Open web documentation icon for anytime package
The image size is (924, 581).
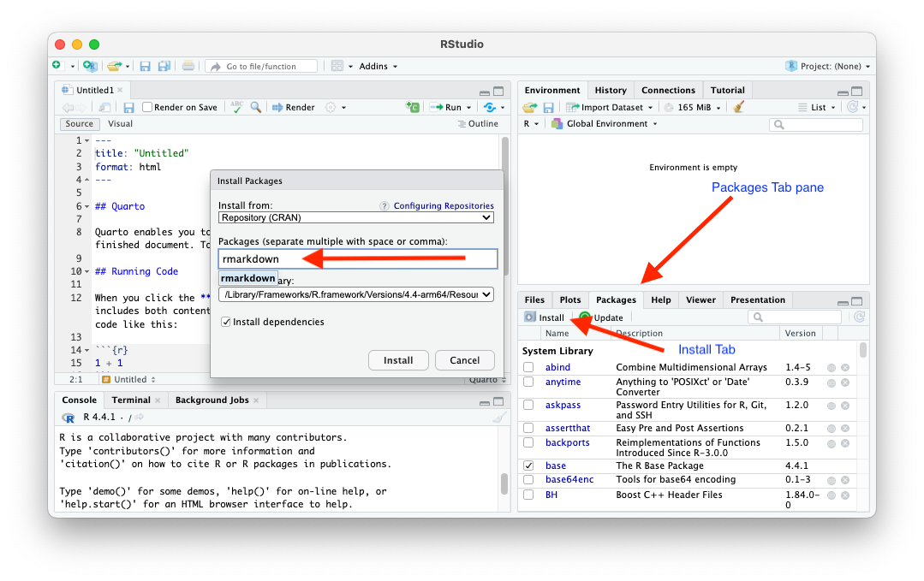click(832, 382)
